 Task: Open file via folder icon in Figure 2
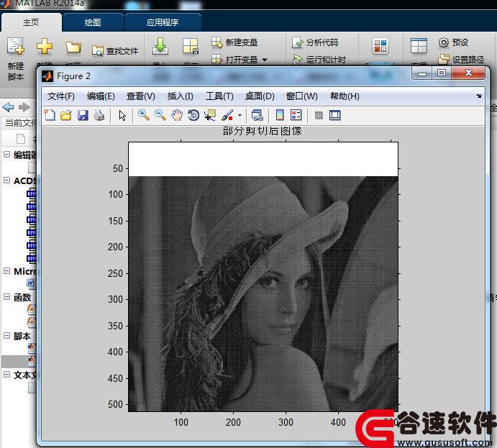tap(66, 115)
